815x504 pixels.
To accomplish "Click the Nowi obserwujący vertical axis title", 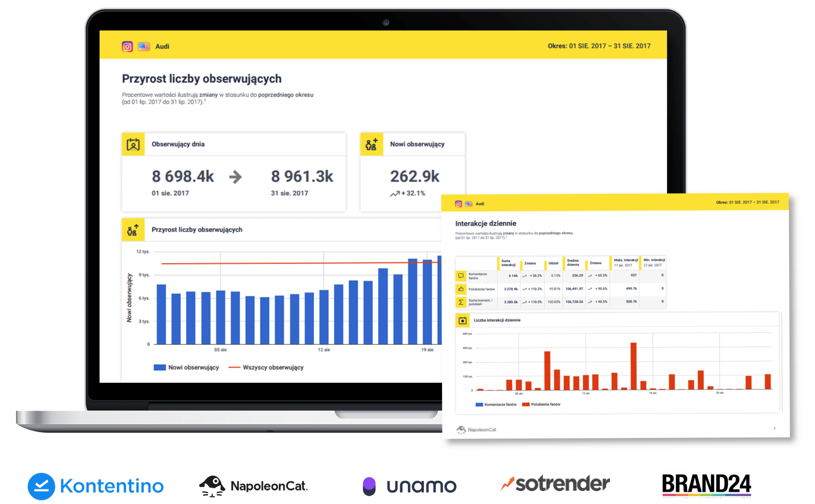I will pos(129,298).
